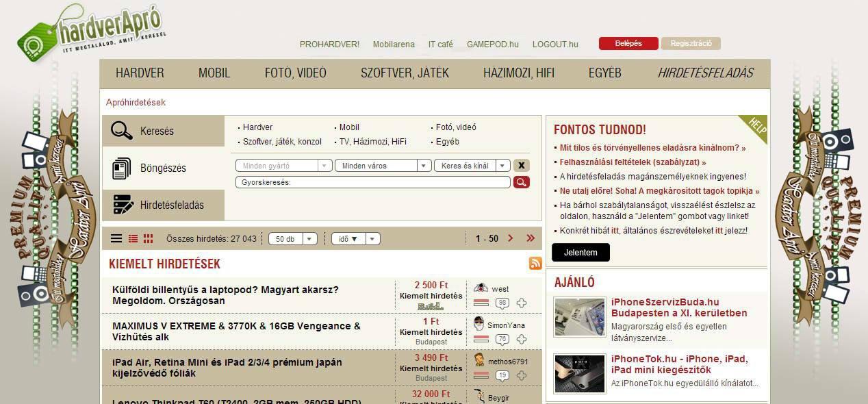The image size is (868, 404).
Task: Open PROHARDVER! site link
Action: pos(329,45)
